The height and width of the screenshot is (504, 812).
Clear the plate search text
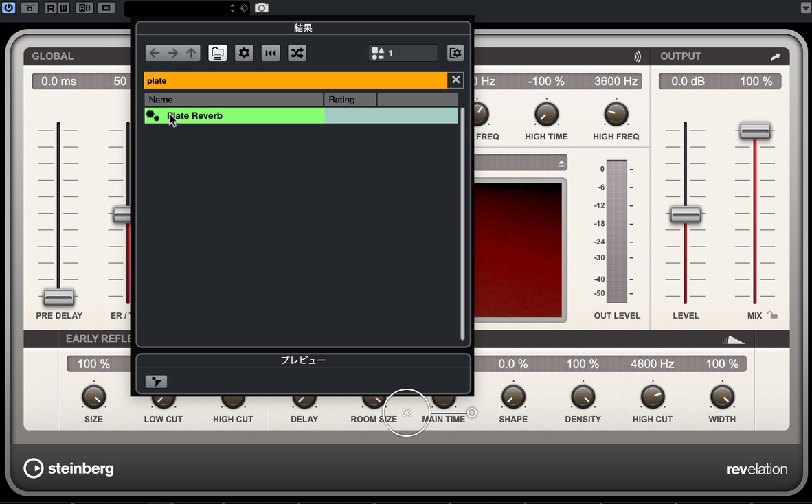[x=455, y=80]
